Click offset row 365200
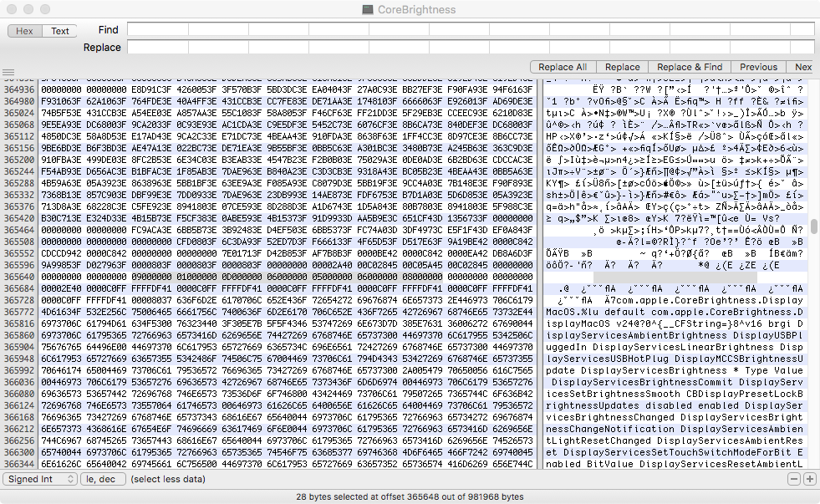Viewport: 820px width, 504px height. (19, 160)
